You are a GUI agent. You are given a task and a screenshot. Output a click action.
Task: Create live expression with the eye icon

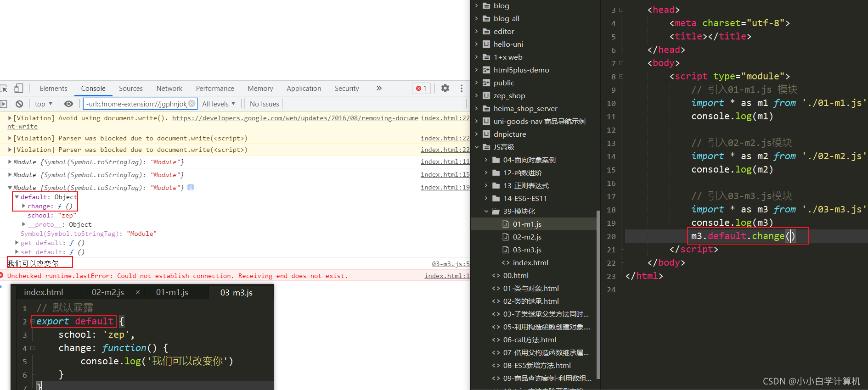(x=68, y=104)
